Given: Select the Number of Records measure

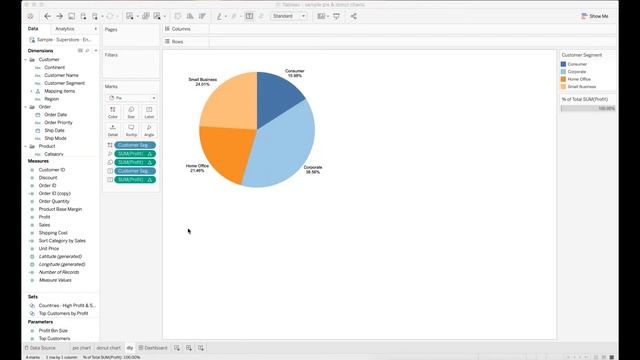Looking at the screenshot, I should (59, 272).
